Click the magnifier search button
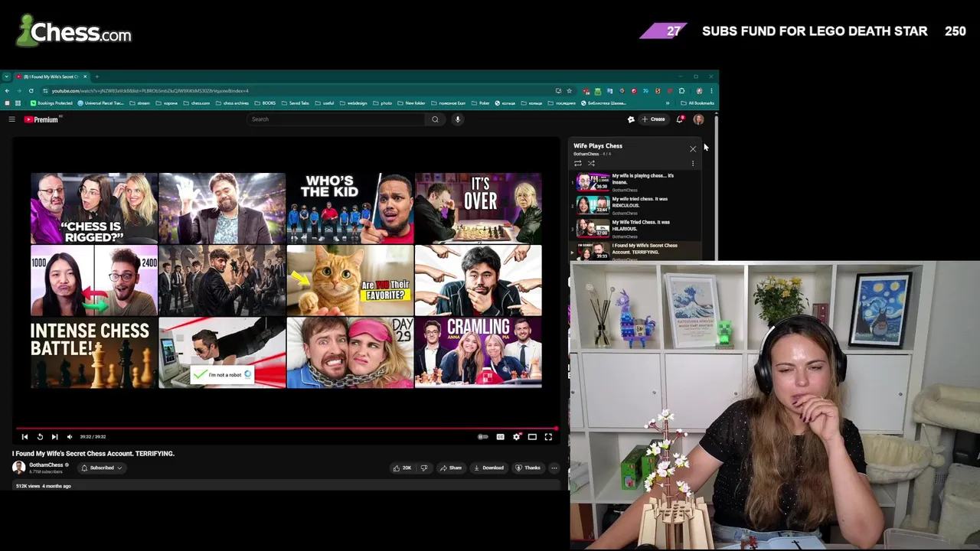This screenshot has height=551, width=980. point(435,119)
